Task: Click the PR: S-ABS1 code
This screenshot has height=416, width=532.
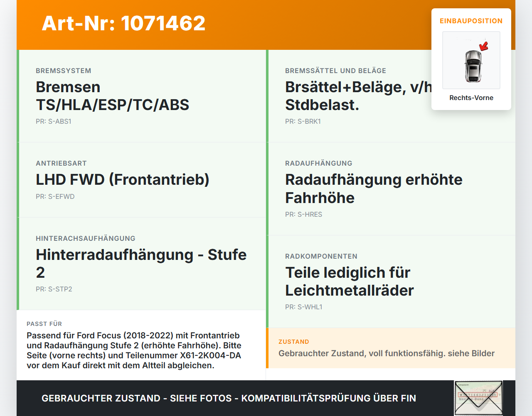Action: coord(54,122)
